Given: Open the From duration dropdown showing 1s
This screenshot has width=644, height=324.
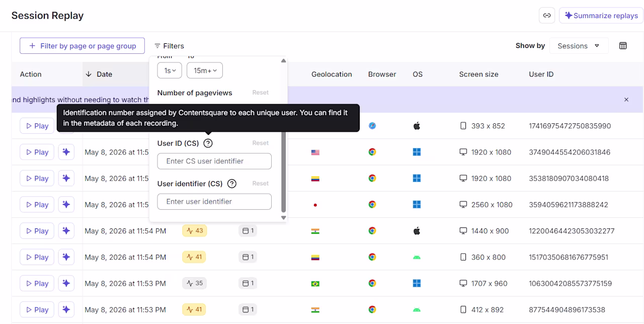Looking at the screenshot, I should (170, 70).
